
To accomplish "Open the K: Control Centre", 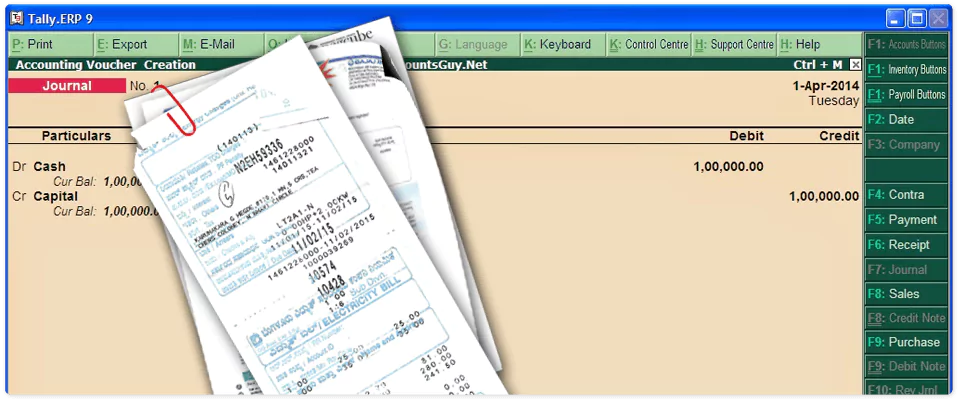I will (x=648, y=45).
